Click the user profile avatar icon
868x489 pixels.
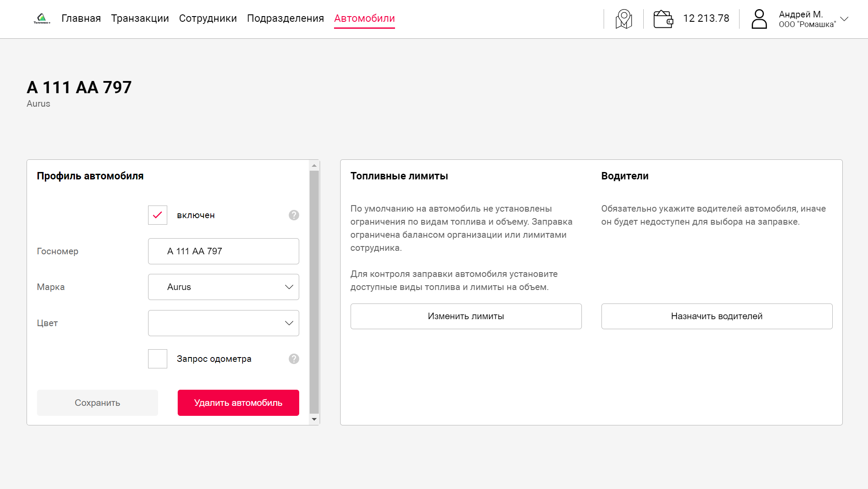(759, 19)
